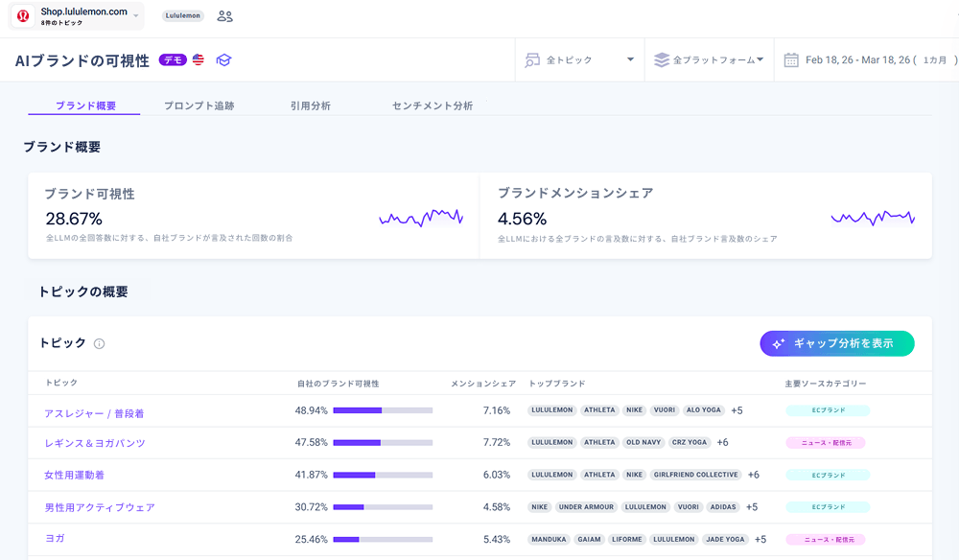Open アスレジャー / 普段着 topic link

[94, 414]
